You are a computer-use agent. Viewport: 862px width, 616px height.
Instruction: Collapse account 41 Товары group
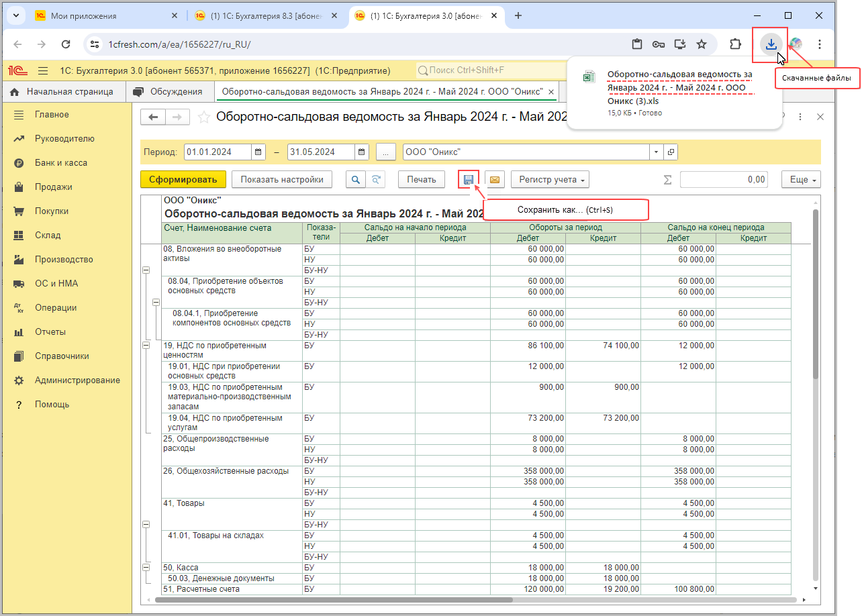pyautogui.click(x=146, y=524)
